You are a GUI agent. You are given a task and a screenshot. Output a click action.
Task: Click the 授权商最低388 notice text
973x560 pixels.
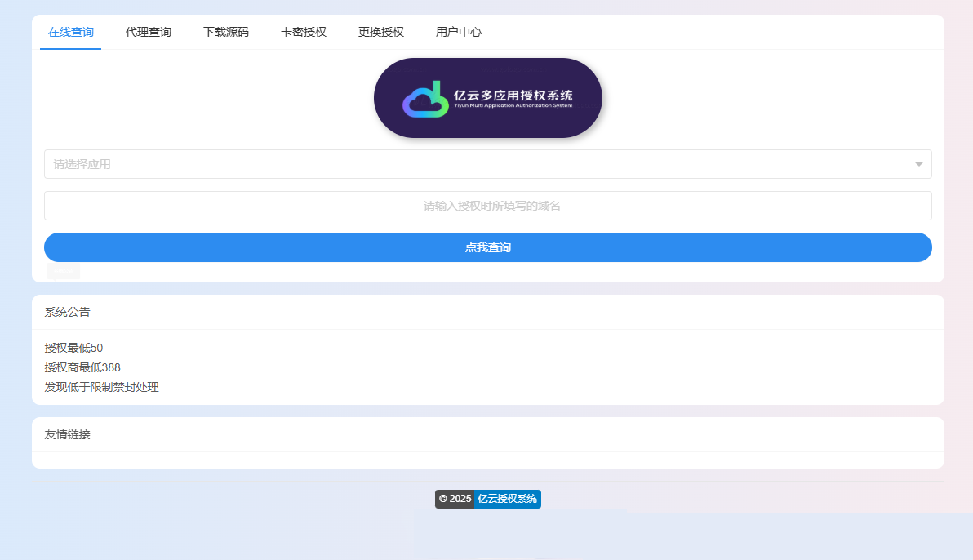coord(82,367)
